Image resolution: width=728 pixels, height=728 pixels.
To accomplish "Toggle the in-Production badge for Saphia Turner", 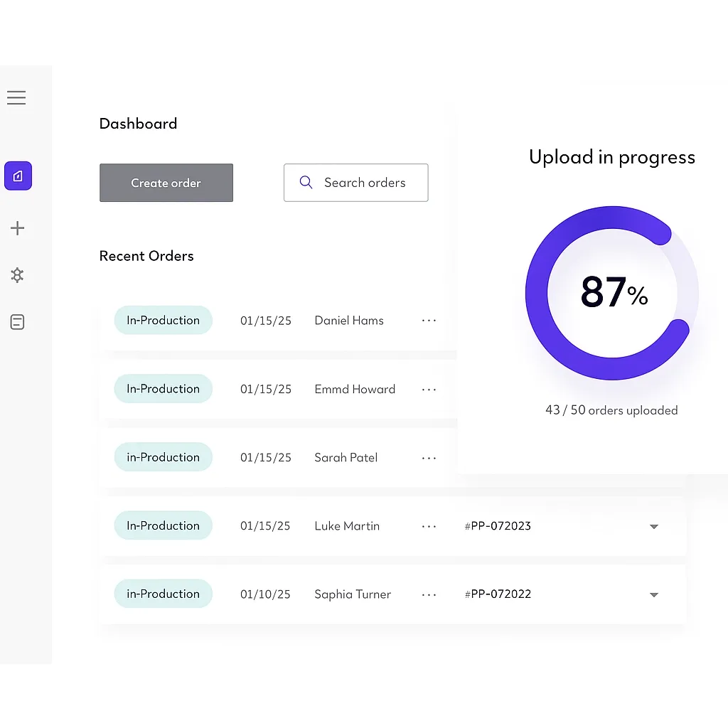I will click(x=163, y=594).
